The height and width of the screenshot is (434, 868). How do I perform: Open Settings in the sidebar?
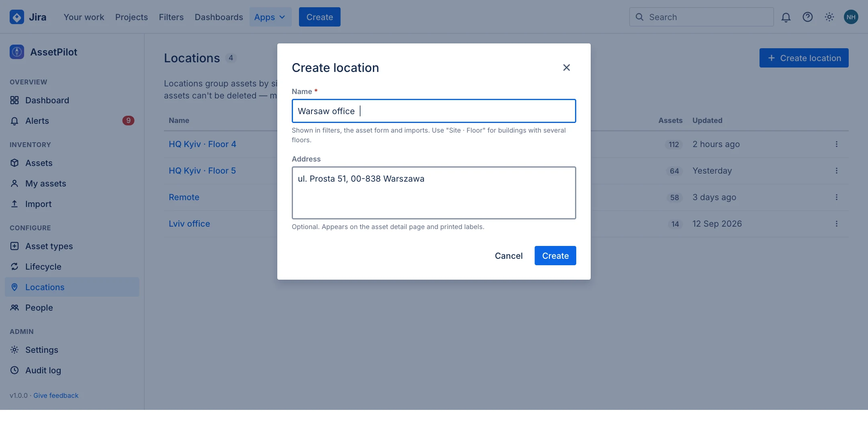pos(72,350)
